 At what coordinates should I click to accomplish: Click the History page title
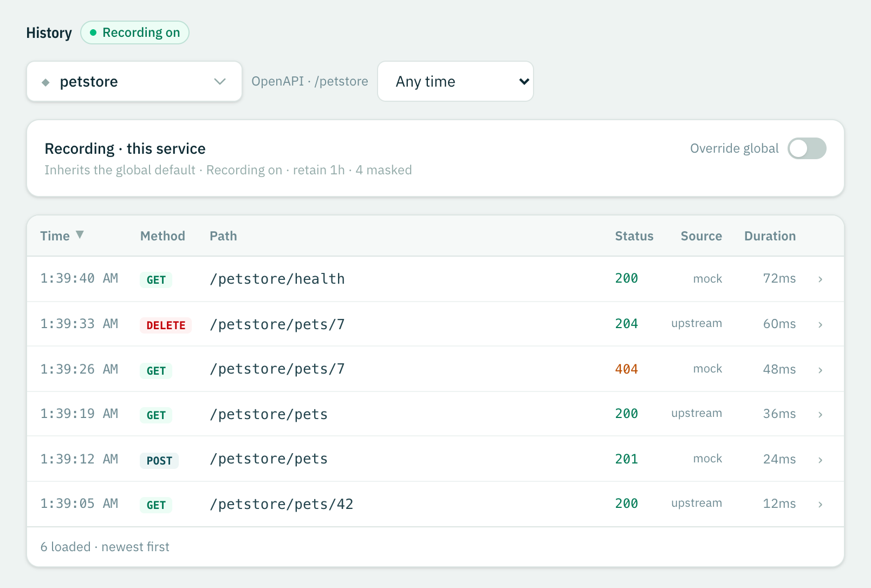click(x=49, y=33)
